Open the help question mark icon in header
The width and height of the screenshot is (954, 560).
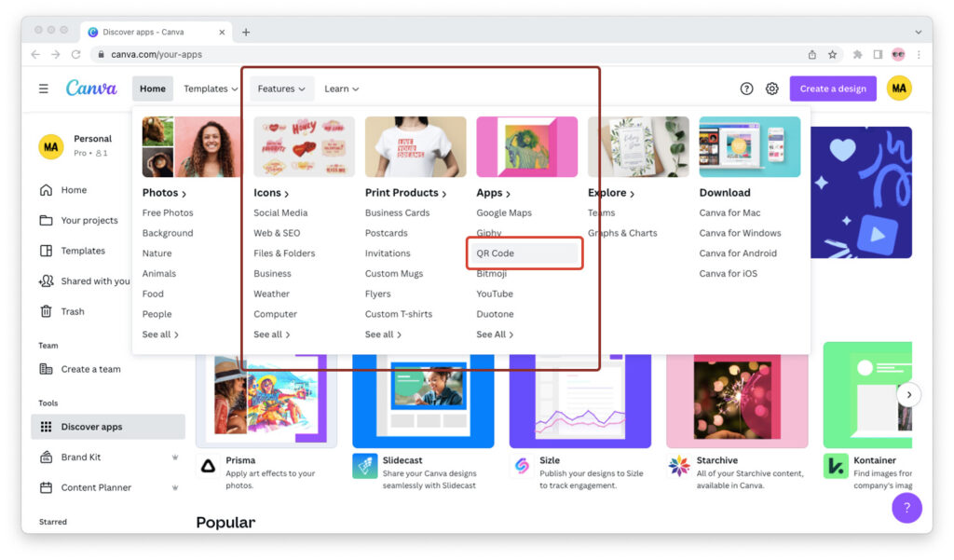click(x=746, y=89)
